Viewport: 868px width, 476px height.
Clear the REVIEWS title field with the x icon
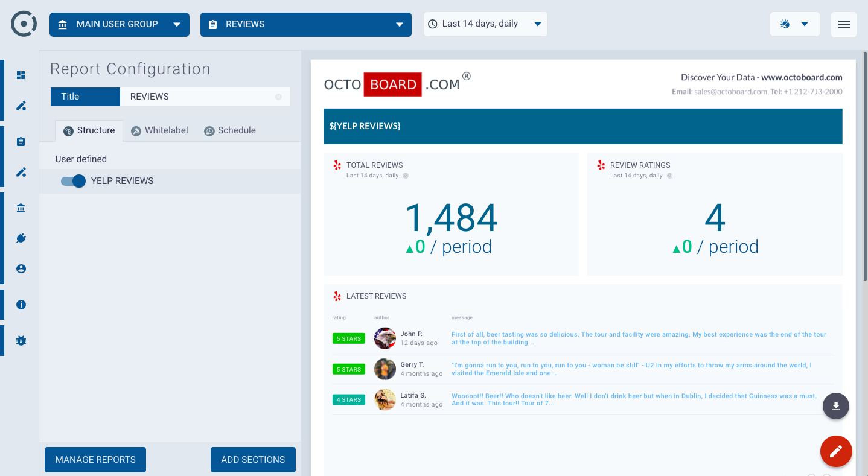[278, 97]
